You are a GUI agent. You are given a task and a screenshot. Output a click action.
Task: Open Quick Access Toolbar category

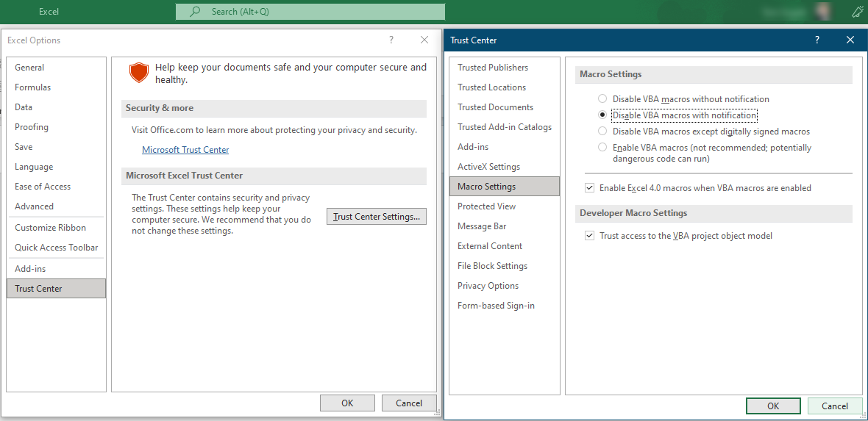56,248
